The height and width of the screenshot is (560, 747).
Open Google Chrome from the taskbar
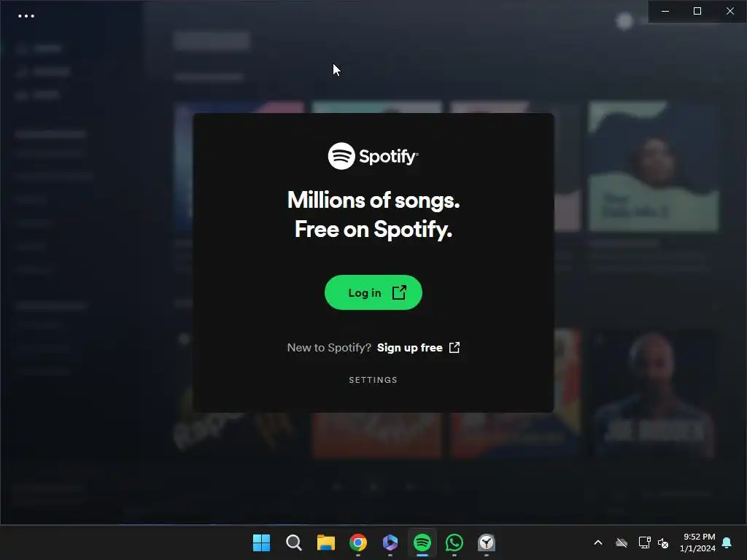357,542
